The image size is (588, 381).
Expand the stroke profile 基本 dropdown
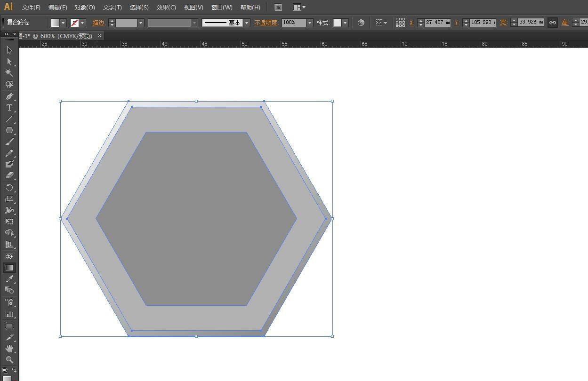pyautogui.click(x=246, y=23)
